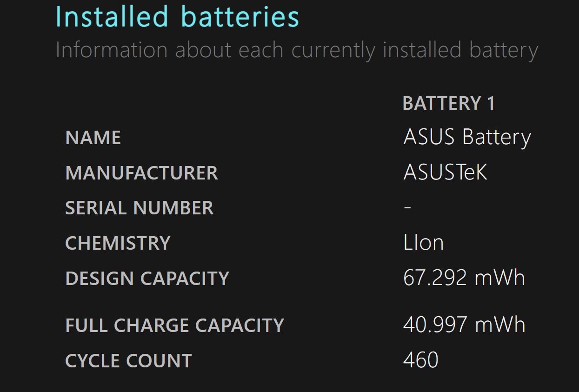Click the DESIGN CAPACITY label

click(147, 279)
